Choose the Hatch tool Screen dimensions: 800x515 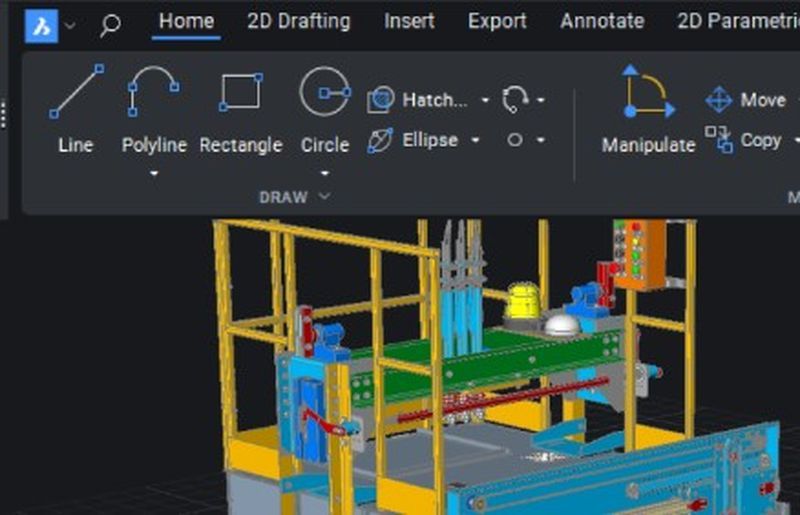tap(417, 100)
